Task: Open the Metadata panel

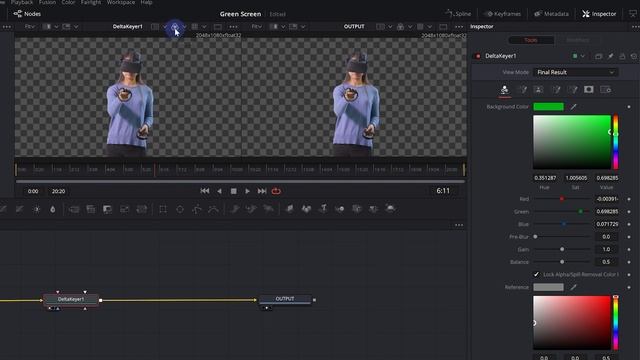Action: pyautogui.click(x=551, y=14)
